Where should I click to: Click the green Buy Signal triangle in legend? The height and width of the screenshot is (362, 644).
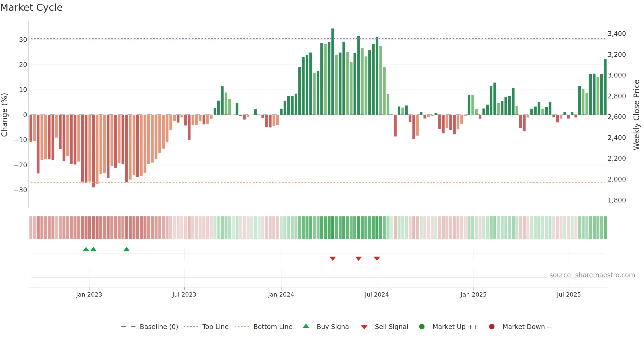point(306,326)
